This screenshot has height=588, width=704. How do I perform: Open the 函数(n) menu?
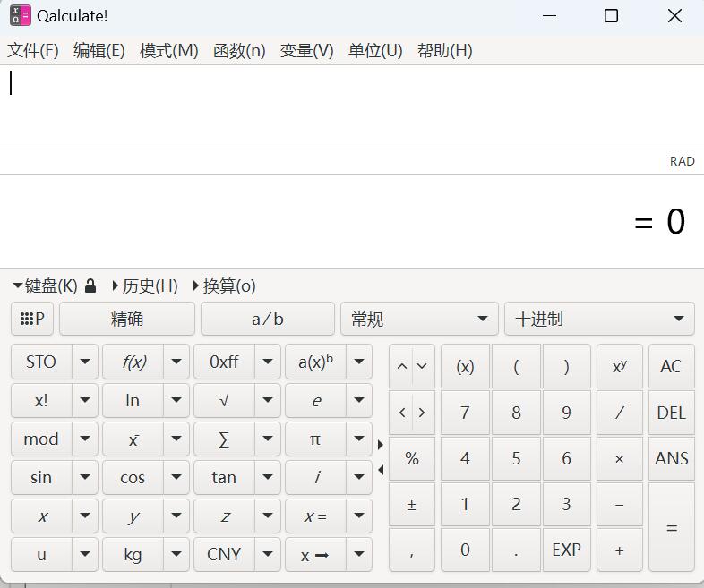click(239, 50)
